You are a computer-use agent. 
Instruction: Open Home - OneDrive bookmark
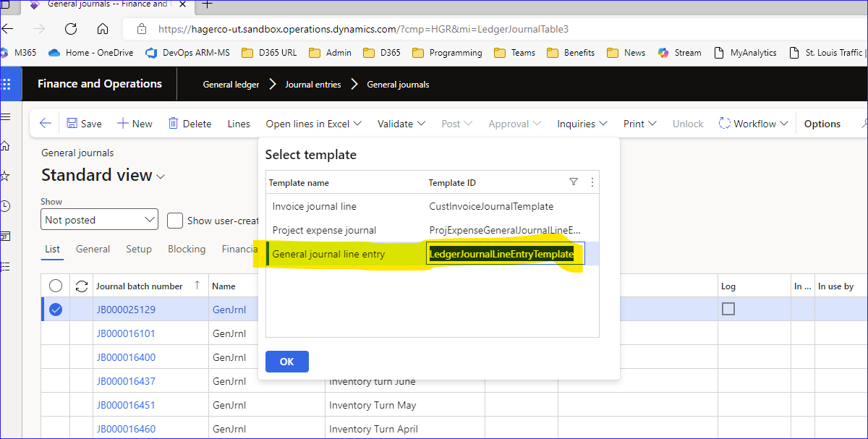pyautogui.click(x=90, y=53)
